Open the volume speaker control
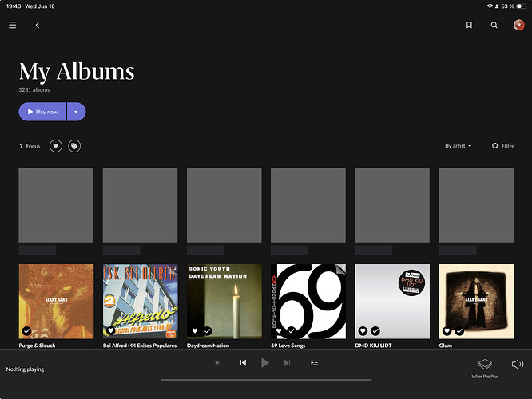 [x=518, y=364]
